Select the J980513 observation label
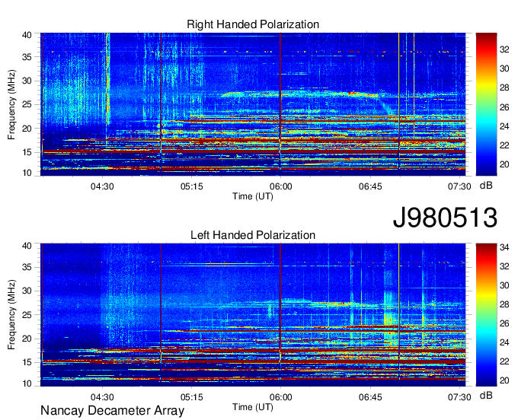 445,218
